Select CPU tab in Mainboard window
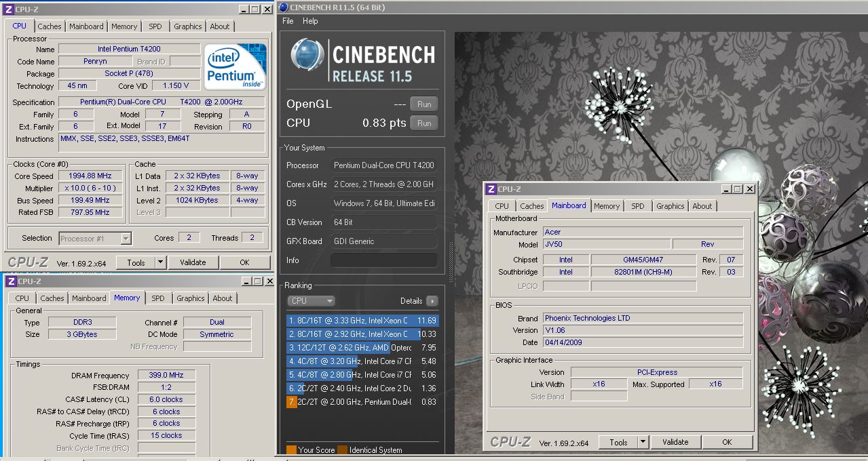 coord(502,206)
